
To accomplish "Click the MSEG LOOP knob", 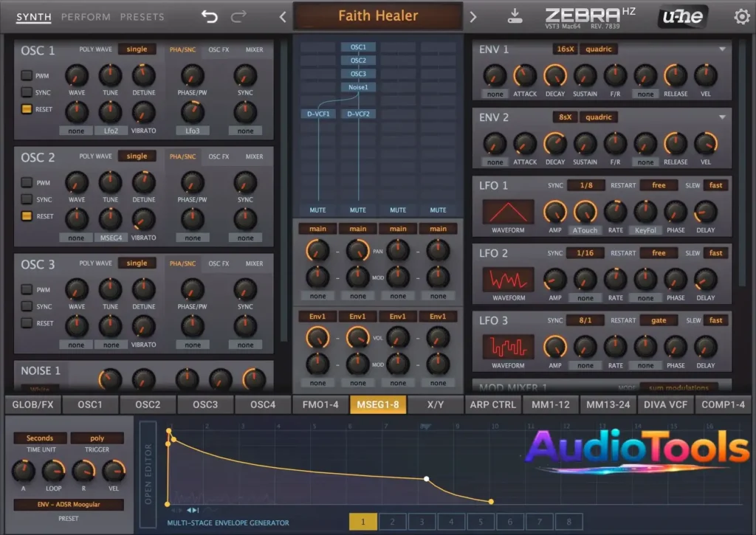I will tap(53, 471).
